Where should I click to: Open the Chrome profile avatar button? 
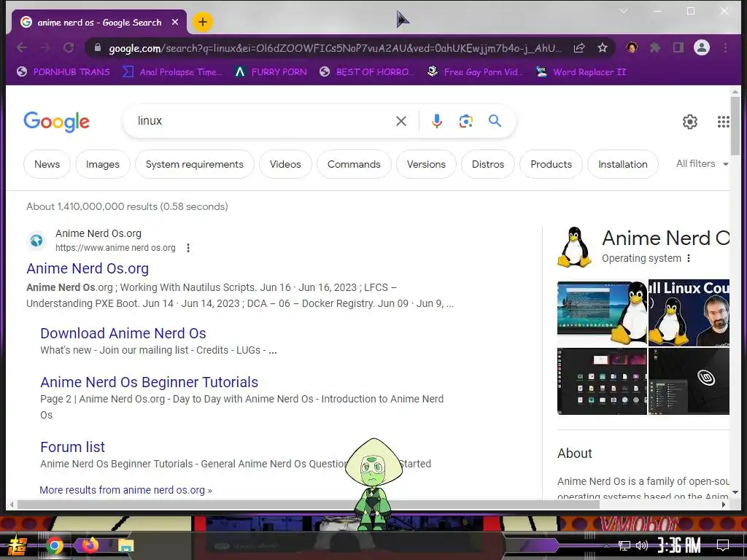pos(702,47)
